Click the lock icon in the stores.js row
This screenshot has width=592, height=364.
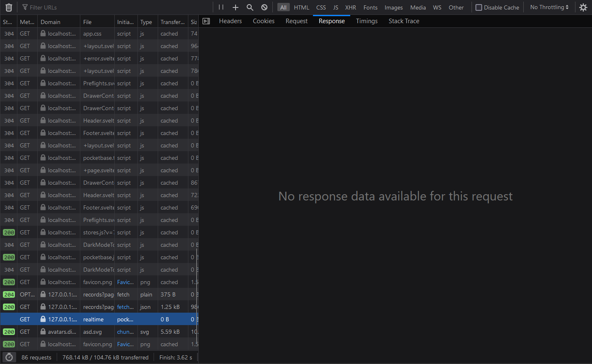(x=43, y=232)
